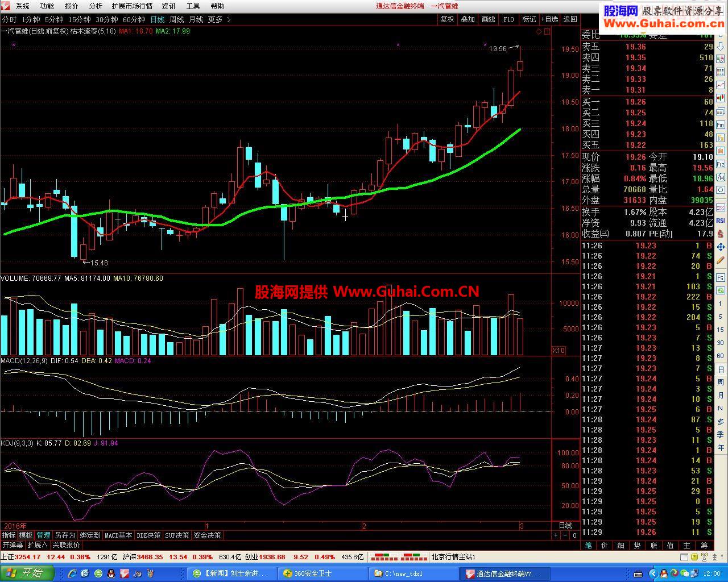Open the 功能 menu
Screen dimensions: 728x582
pyautogui.click(x=47, y=6)
